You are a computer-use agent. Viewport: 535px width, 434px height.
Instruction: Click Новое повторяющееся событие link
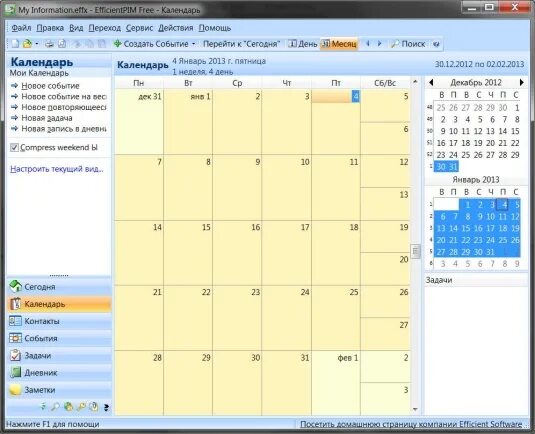click(x=64, y=107)
